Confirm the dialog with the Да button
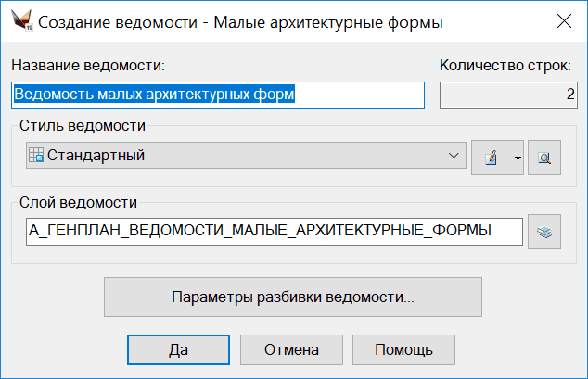Image resolution: width=588 pixels, height=379 pixels. (x=179, y=349)
